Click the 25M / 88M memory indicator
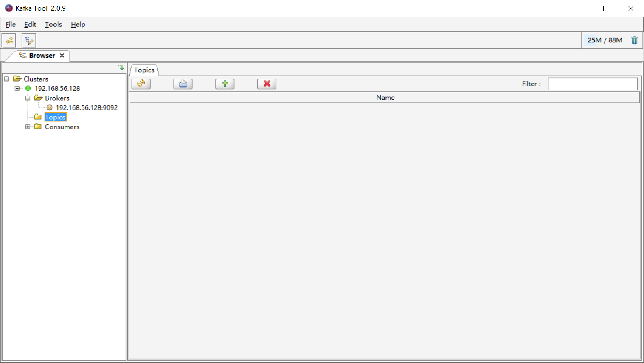The image size is (644, 363). [605, 40]
